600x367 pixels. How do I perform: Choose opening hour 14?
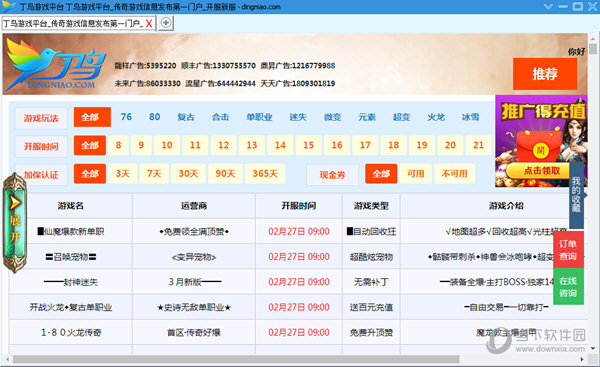(280, 145)
